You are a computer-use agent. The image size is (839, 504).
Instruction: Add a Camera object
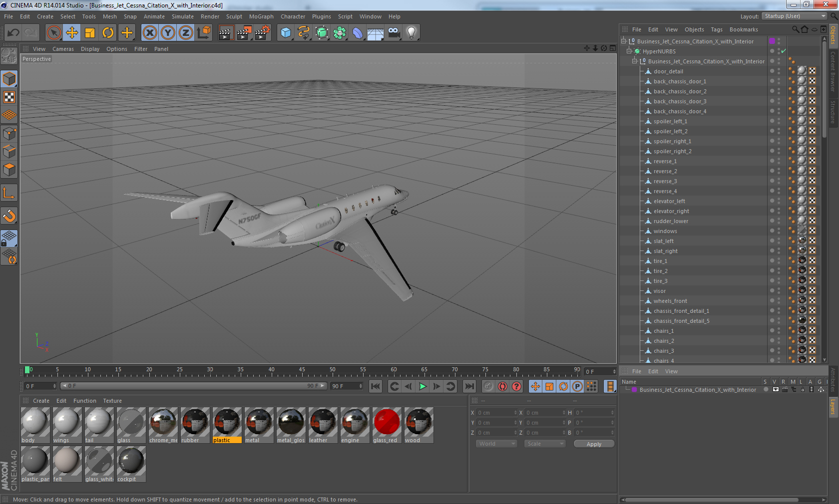pyautogui.click(x=394, y=33)
